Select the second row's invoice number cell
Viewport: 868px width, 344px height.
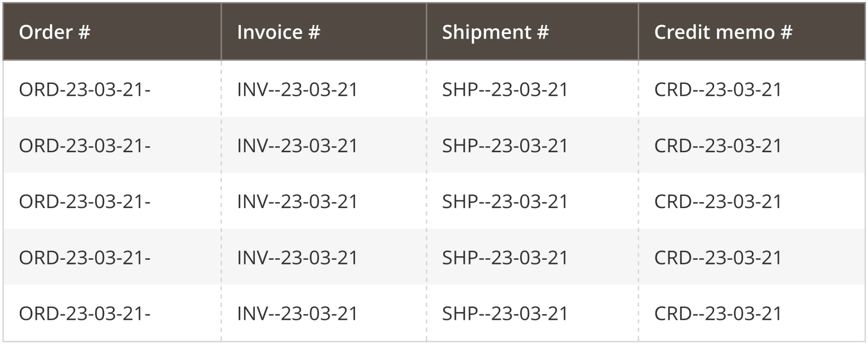click(x=324, y=145)
